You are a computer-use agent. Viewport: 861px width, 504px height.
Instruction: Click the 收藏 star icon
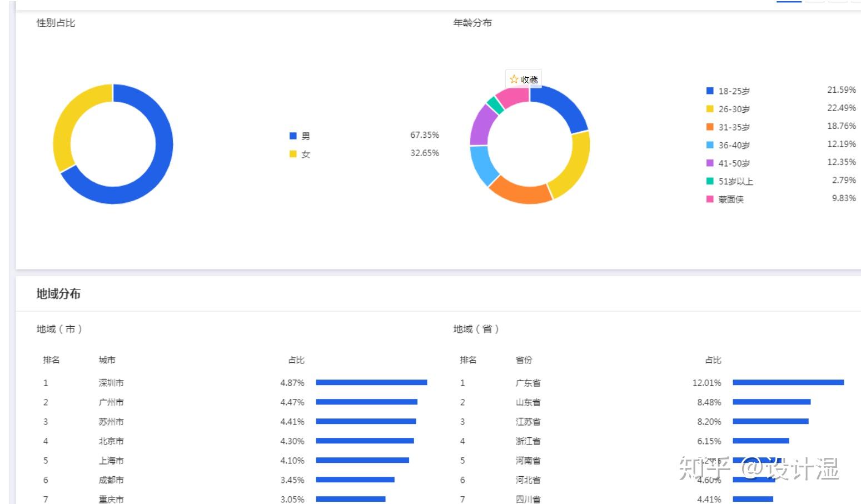coord(514,79)
